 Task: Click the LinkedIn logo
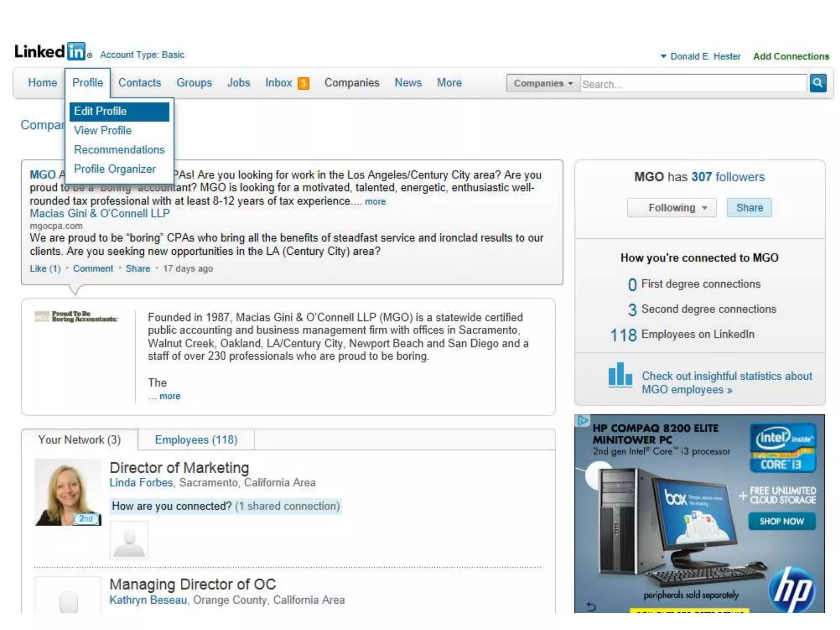click(x=51, y=52)
